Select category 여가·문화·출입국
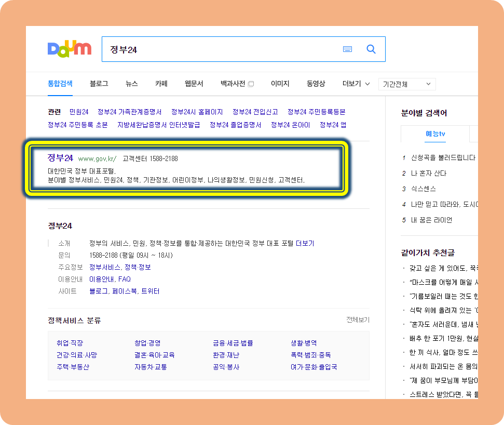 (x=314, y=367)
